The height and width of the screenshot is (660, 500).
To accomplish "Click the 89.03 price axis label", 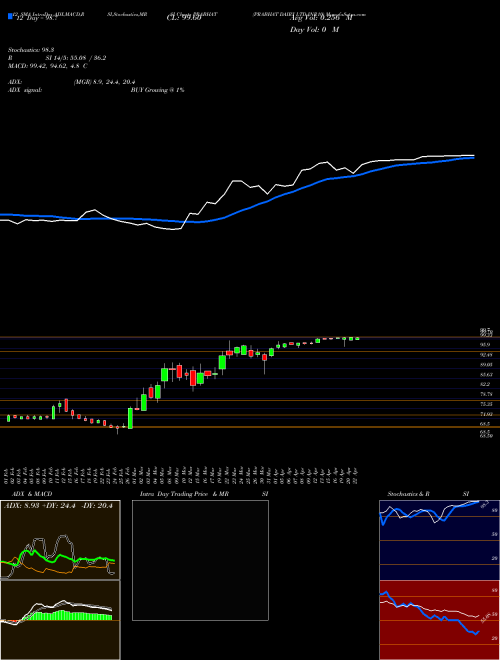I will tap(486, 365).
